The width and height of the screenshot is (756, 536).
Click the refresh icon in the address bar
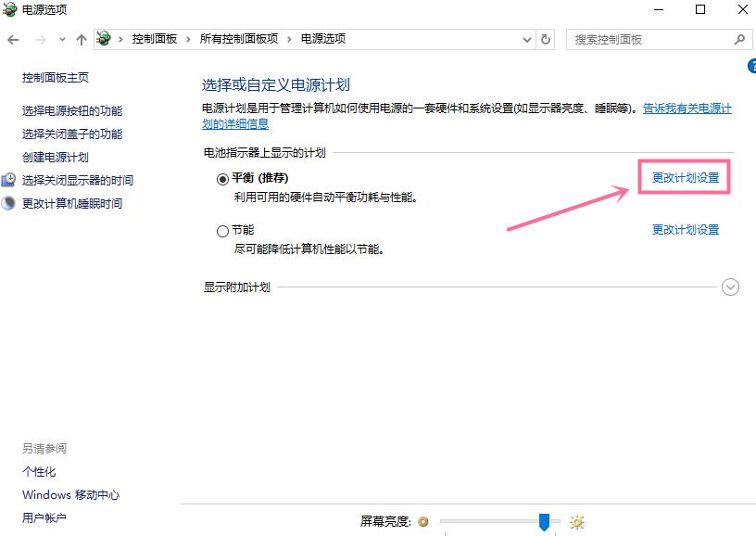[547, 39]
